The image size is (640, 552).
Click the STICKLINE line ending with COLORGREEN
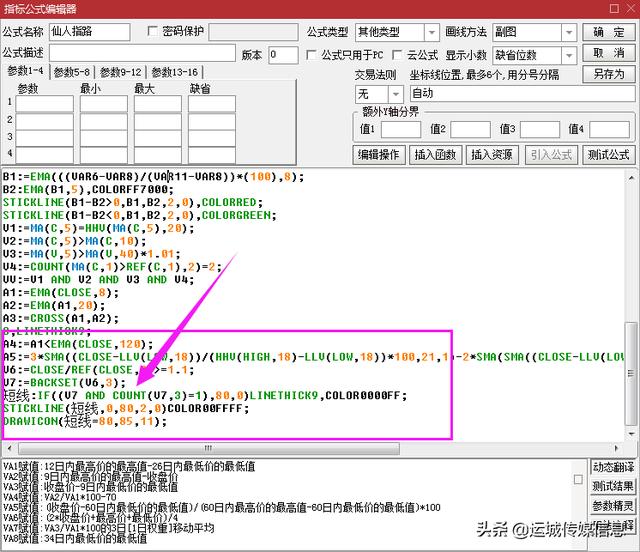[x=140, y=215]
